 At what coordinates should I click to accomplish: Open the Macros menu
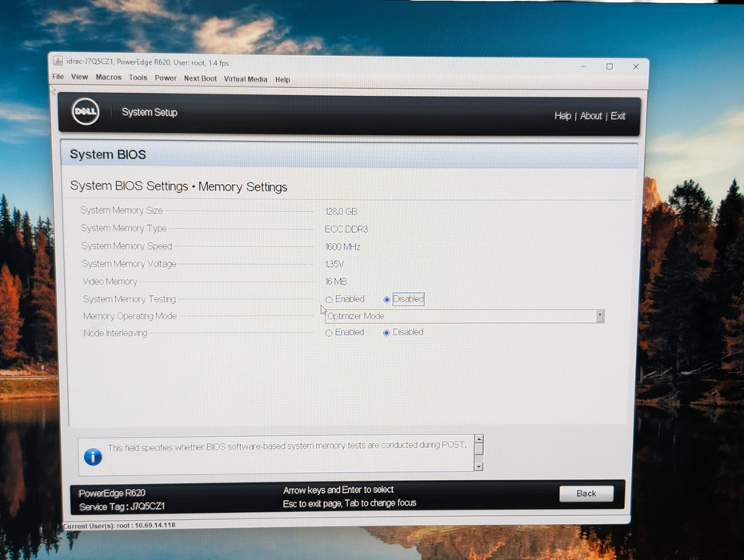click(x=109, y=77)
